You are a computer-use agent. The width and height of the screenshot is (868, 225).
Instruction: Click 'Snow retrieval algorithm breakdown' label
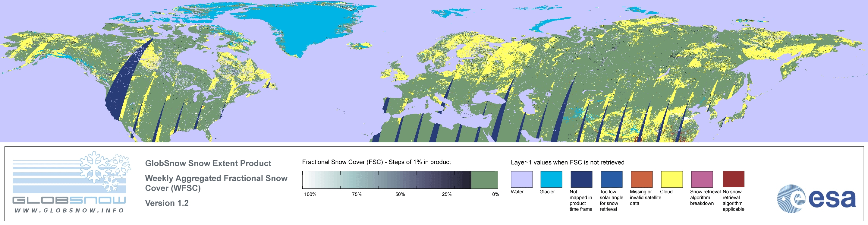tap(705, 197)
